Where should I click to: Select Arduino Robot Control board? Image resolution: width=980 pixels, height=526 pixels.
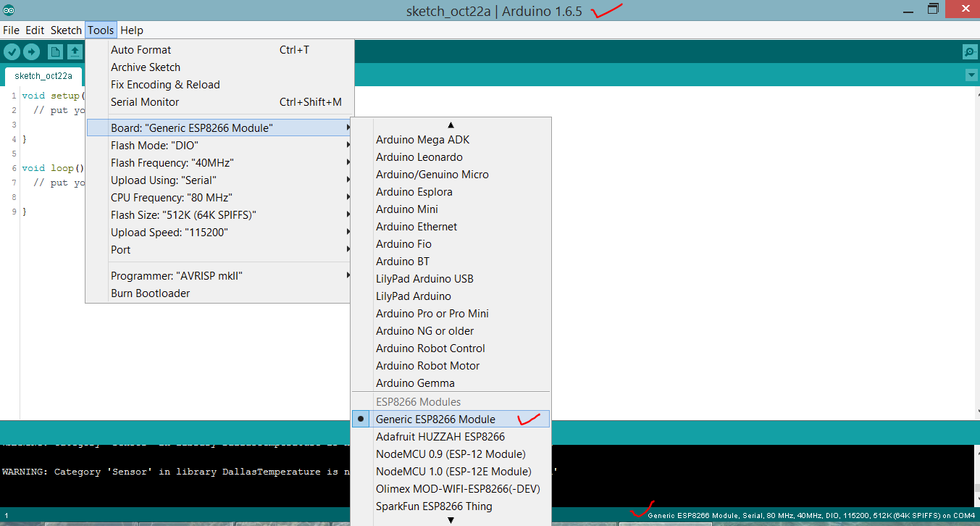(451, 348)
